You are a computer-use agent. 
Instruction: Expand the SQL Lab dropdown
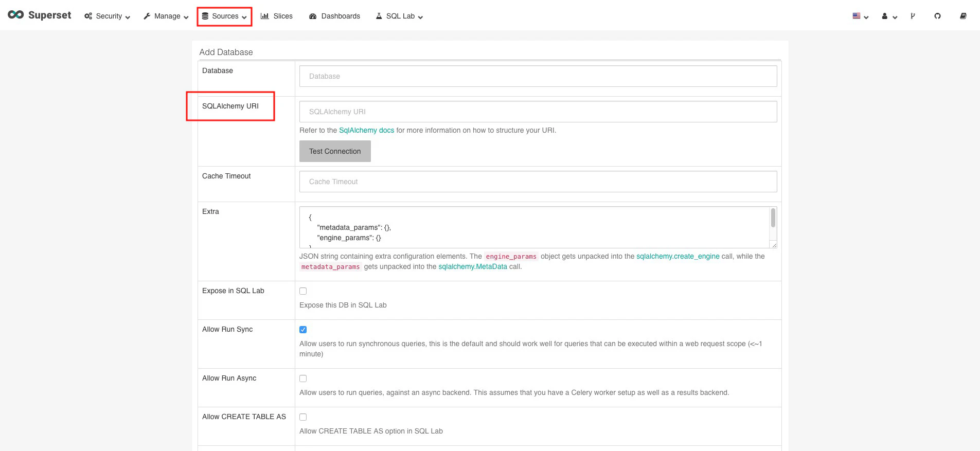tap(399, 16)
